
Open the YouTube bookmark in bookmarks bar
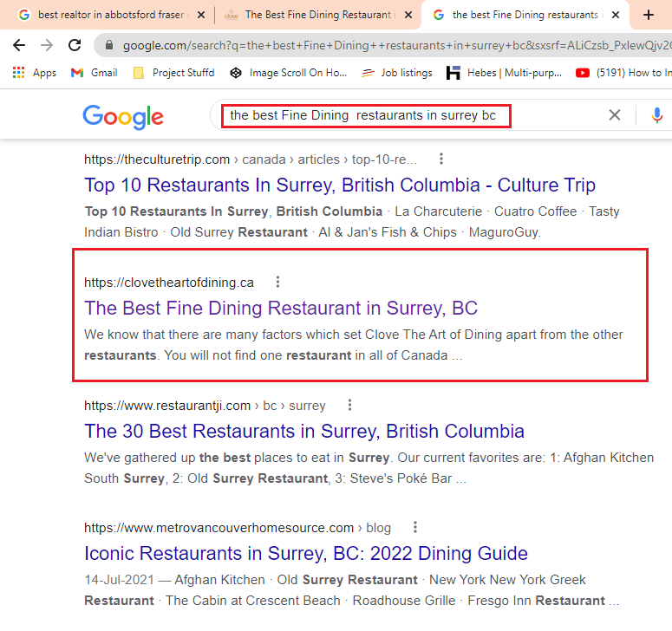pyautogui.click(x=623, y=73)
